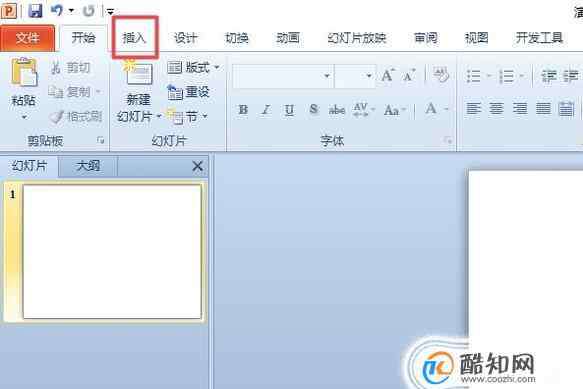Toggle underline formatting

pos(289,110)
